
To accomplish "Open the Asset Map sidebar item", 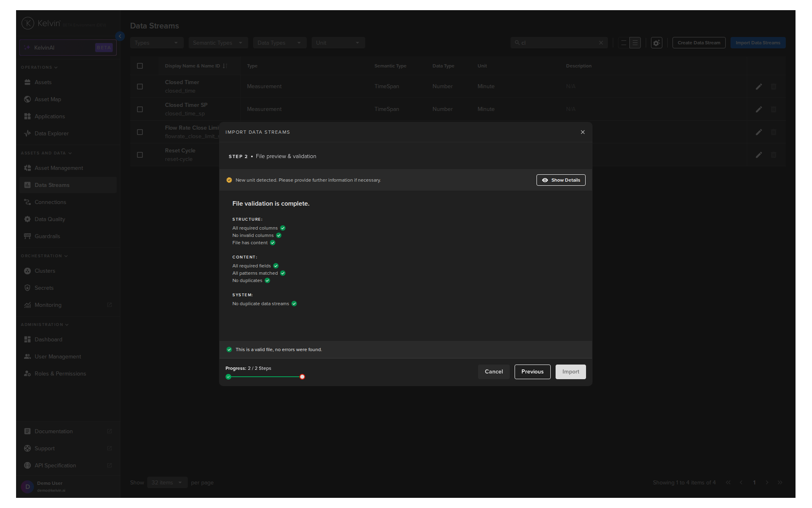I will coord(48,99).
